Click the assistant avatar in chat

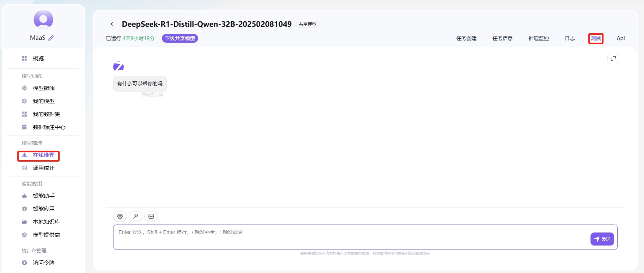pyautogui.click(x=119, y=67)
